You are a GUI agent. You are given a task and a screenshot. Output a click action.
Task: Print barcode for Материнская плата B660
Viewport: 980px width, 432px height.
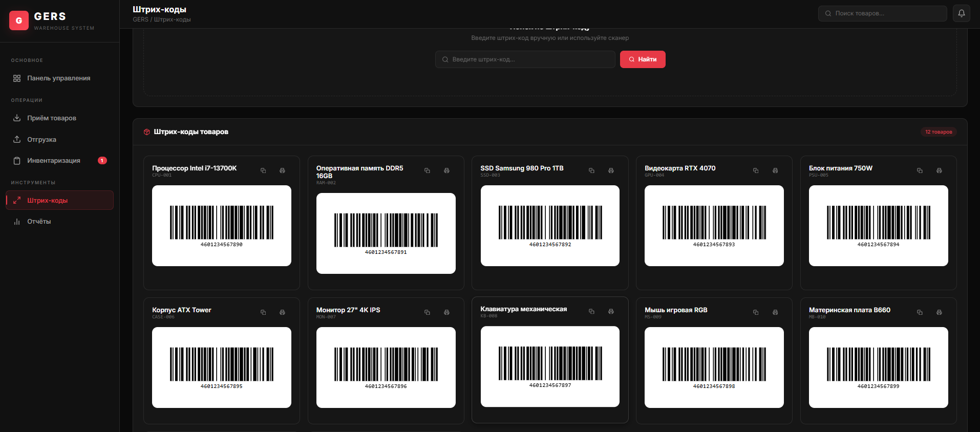pos(939,312)
